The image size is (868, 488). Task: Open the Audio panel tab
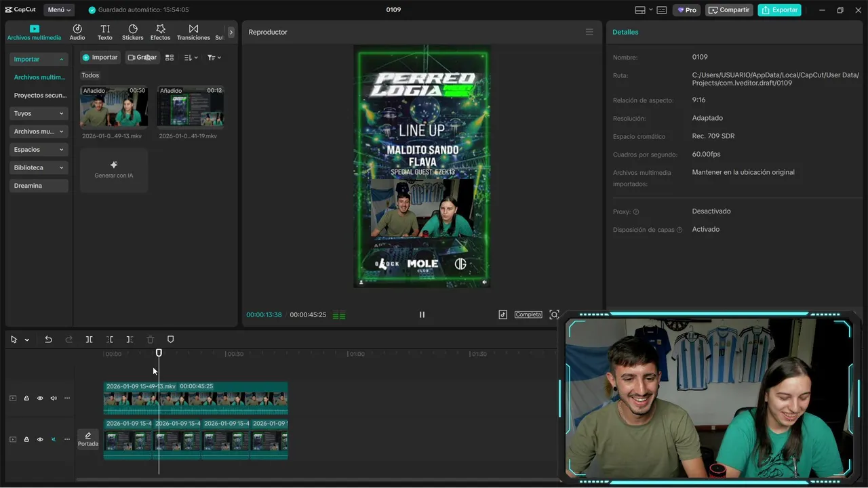tap(77, 33)
